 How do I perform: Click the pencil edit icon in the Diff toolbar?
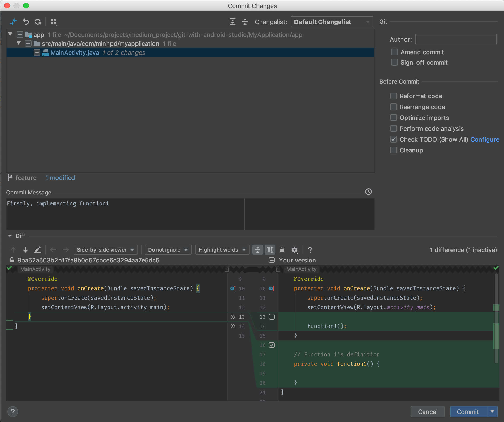pos(38,250)
